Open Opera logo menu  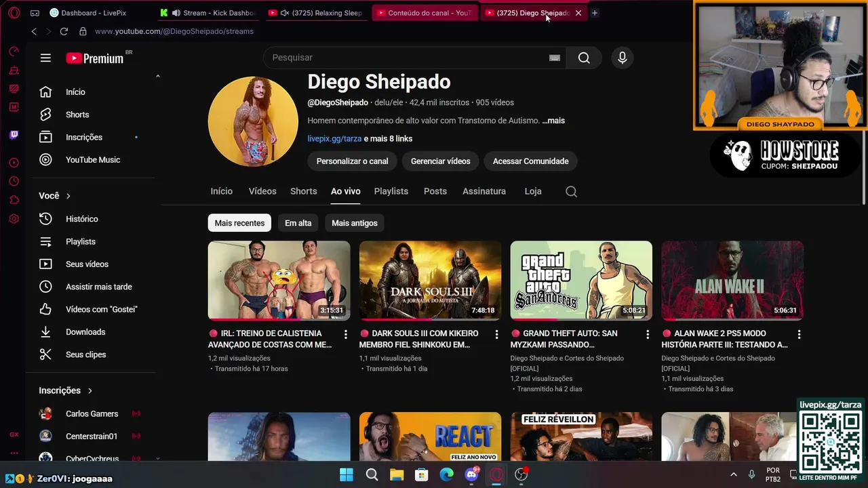pos(14,13)
